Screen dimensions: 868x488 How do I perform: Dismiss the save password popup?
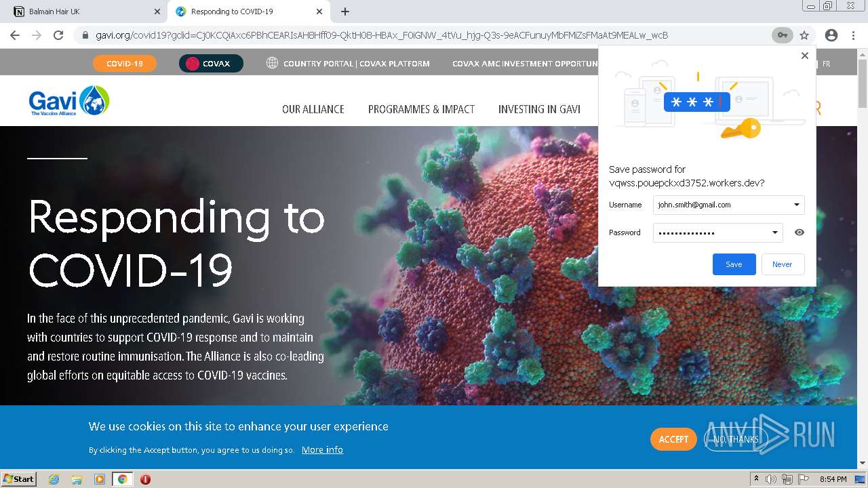coord(805,56)
